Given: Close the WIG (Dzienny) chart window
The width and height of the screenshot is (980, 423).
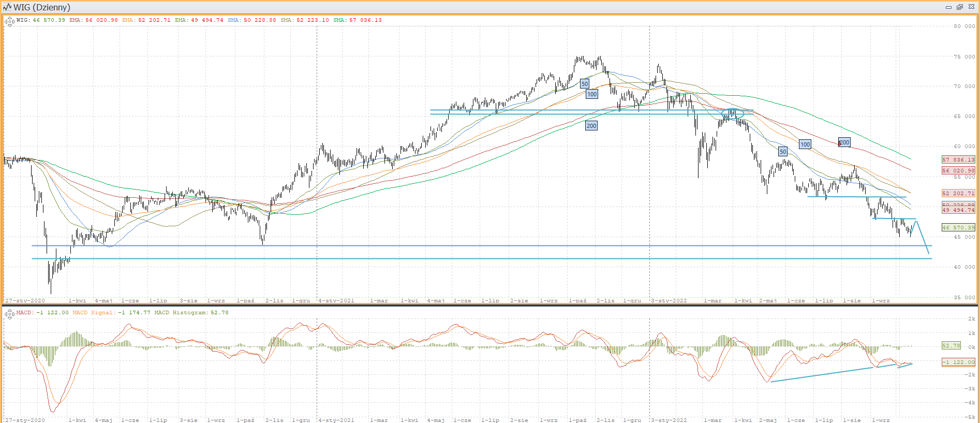Looking at the screenshot, I should tap(971, 7).
